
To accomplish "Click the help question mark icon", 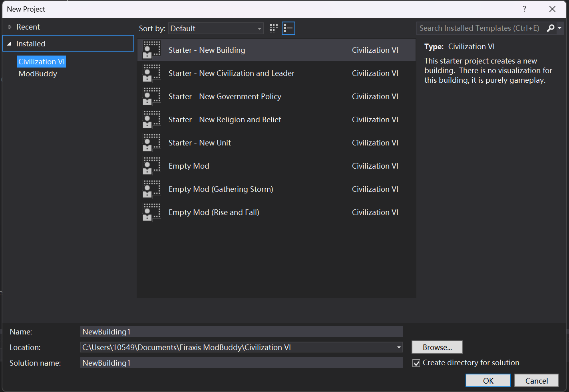I will click(524, 9).
